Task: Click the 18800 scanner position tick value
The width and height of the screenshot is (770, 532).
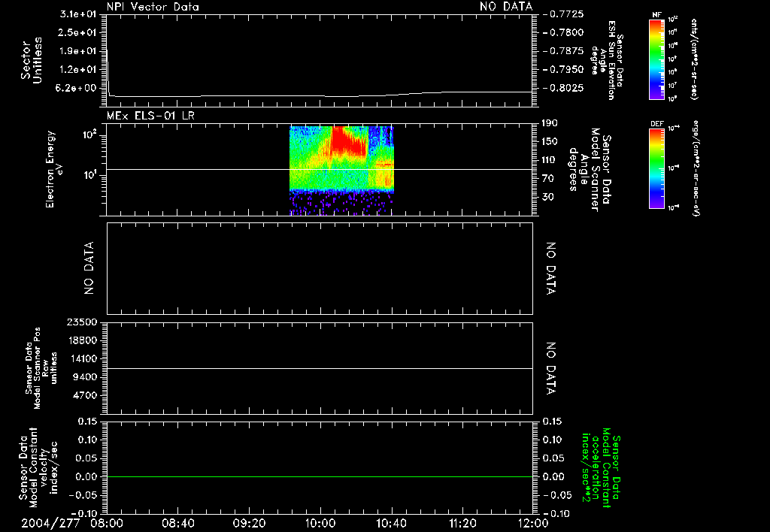Action: [81, 340]
